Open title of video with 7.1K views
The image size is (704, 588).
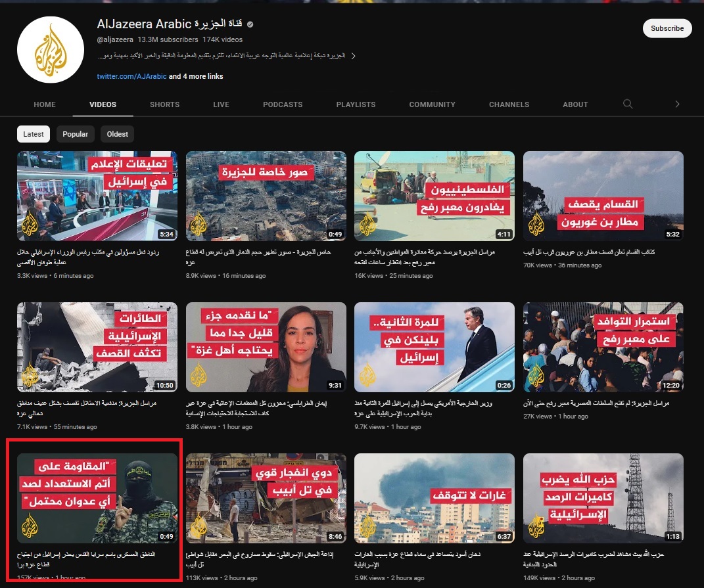[87, 408]
